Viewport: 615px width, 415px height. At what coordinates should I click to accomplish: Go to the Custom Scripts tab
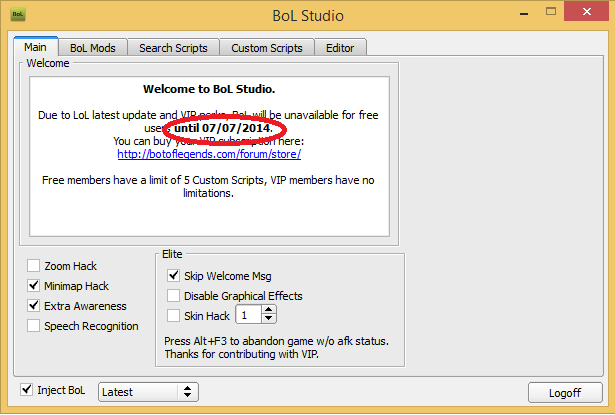pyautogui.click(x=267, y=48)
